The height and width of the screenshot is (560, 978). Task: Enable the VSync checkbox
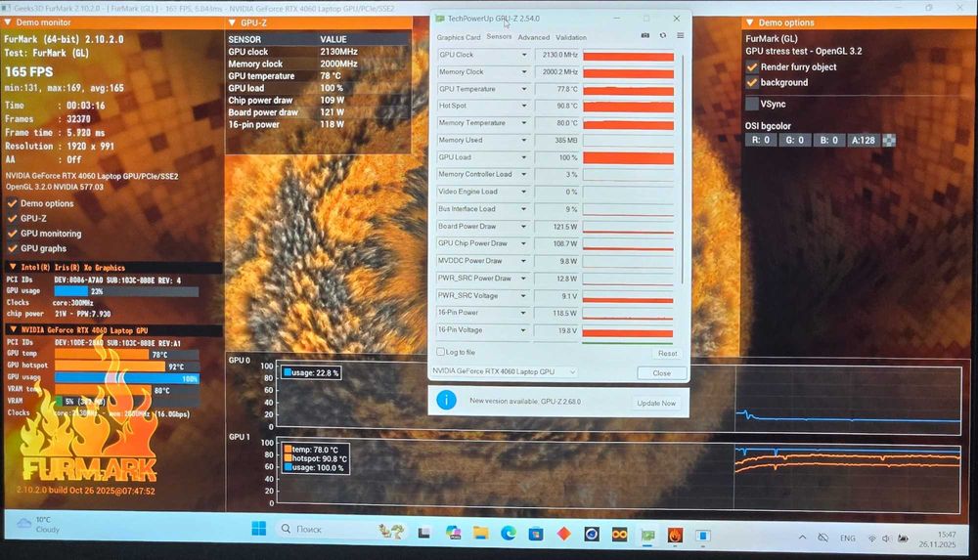click(752, 105)
